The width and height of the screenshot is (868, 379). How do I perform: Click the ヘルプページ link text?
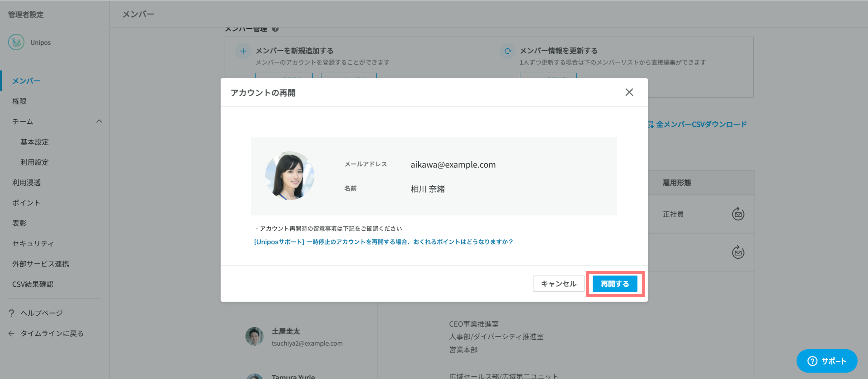click(41, 313)
